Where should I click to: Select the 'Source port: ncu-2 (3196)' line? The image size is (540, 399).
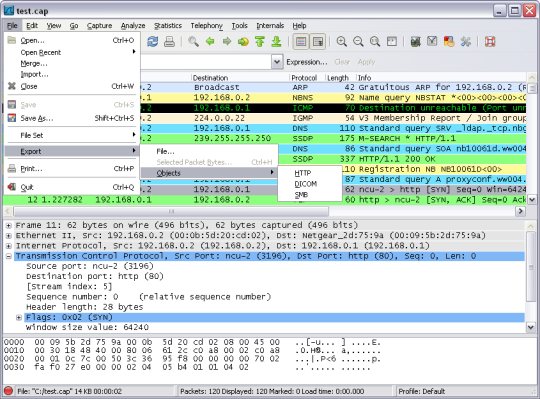[x=90, y=266]
